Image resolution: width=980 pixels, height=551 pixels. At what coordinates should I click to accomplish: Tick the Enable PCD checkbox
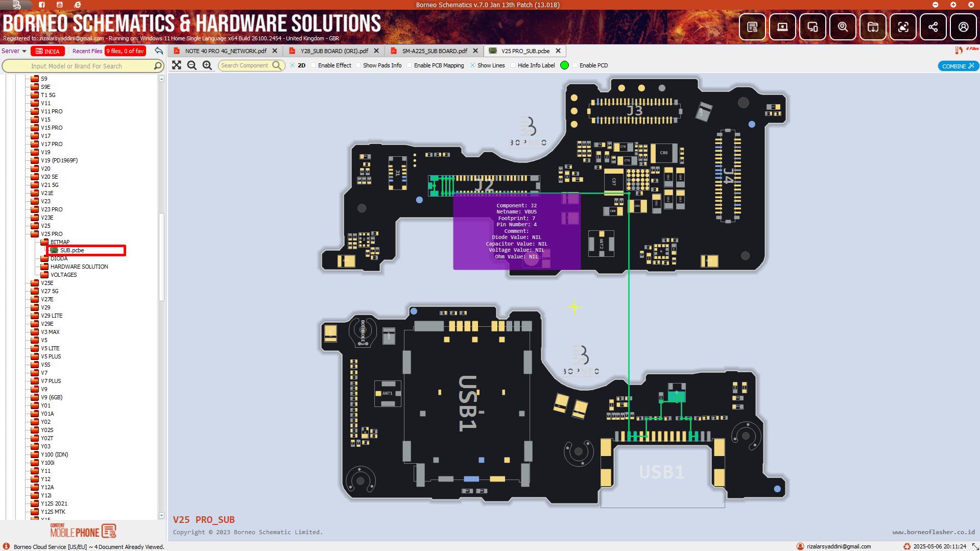click(575, 65)
